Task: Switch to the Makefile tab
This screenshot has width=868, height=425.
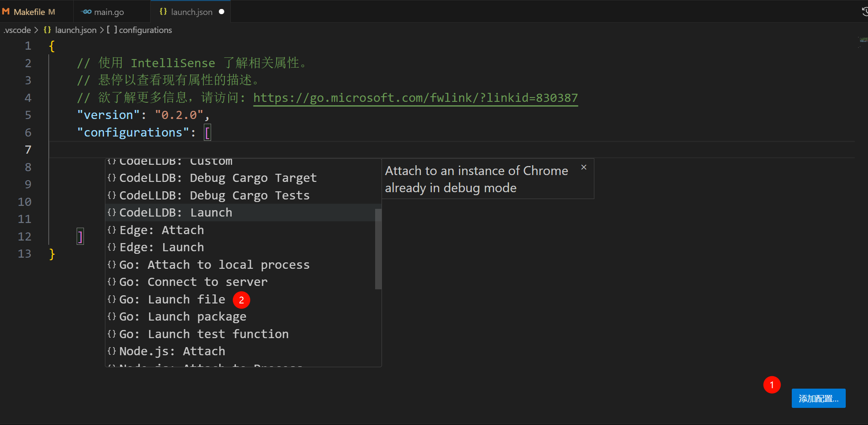Action: 29,12
